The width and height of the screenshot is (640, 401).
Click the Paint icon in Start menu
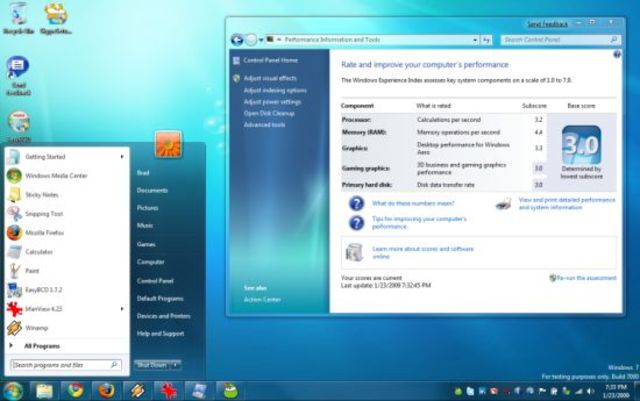[14, 271]
